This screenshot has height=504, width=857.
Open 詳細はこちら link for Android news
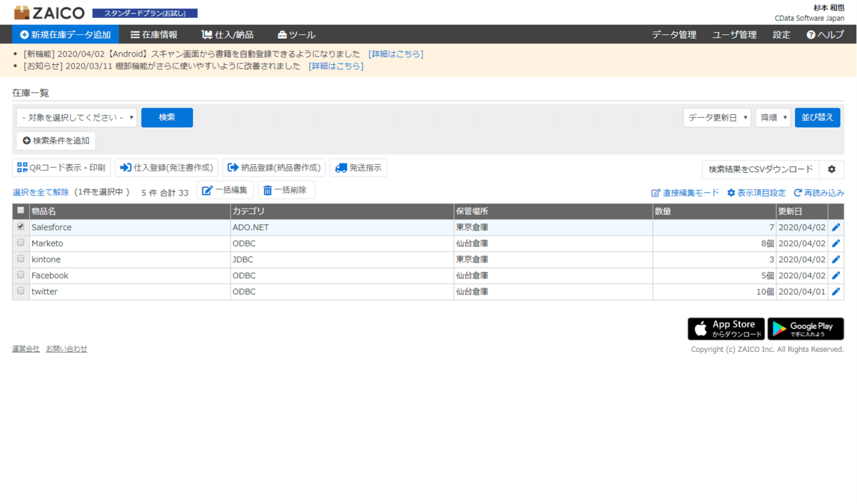[396, 54]
